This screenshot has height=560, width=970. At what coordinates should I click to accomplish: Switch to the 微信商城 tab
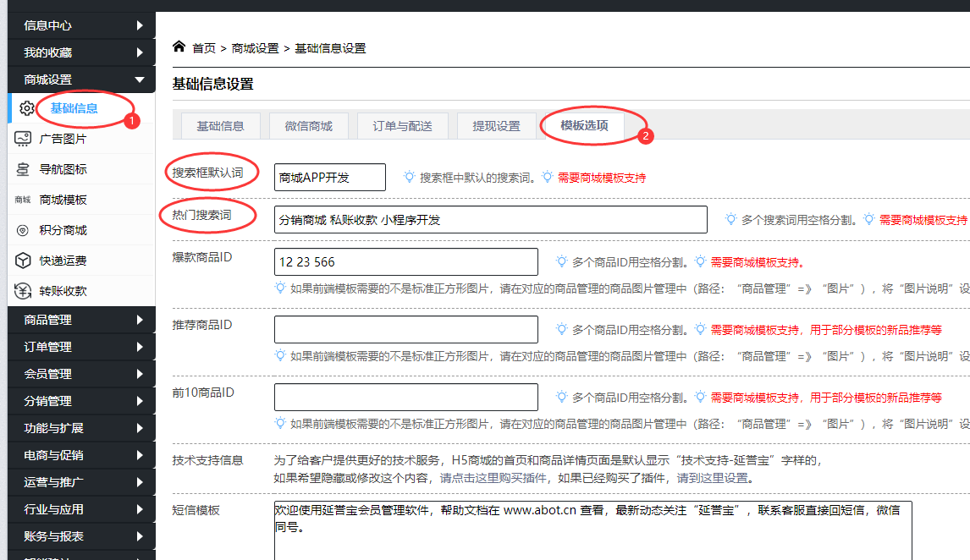(309, 126)
